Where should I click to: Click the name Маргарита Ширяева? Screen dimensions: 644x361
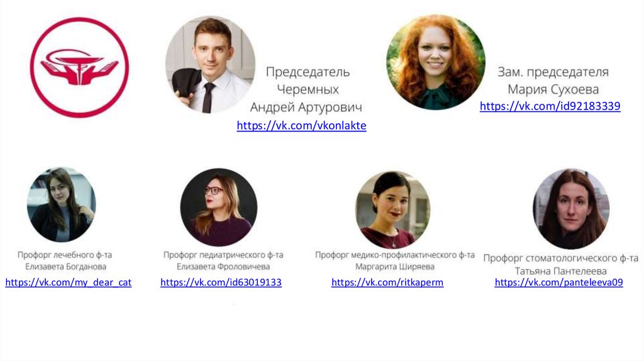(395, 267)
